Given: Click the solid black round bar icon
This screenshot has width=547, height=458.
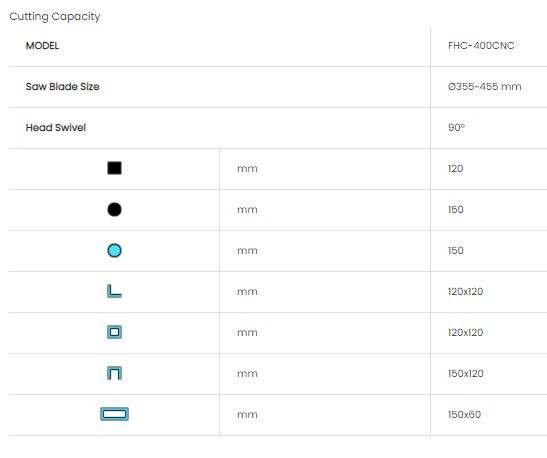Looking at the screenshot, I should (x=114, y=209).
